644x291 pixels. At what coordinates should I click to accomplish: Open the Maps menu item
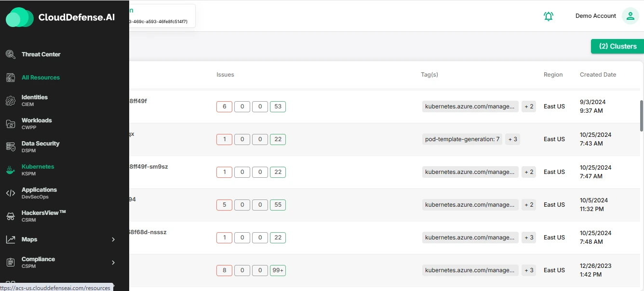pyautogui.click(x=29, y=239)
